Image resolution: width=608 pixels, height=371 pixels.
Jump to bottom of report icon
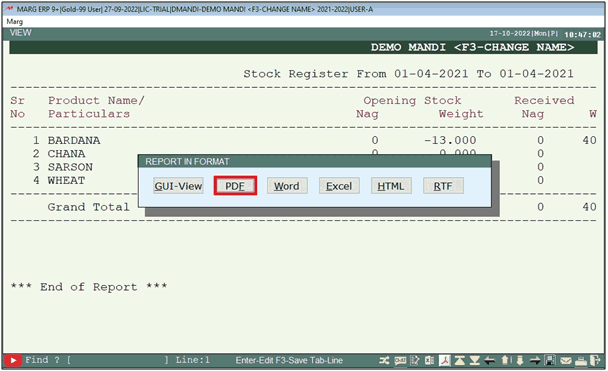[475, 361]
